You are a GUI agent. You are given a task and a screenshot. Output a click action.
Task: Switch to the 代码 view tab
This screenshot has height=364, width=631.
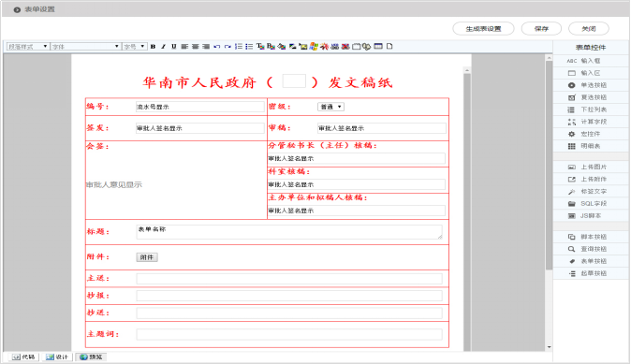coord(23,357)
